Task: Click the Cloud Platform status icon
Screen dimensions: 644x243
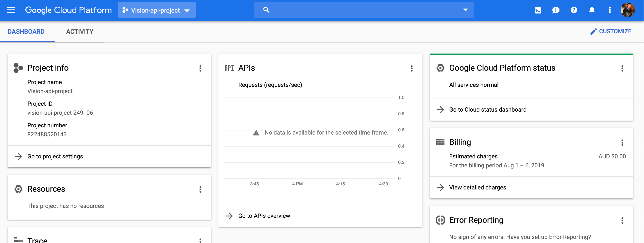Action: click(x=440, y=68)
